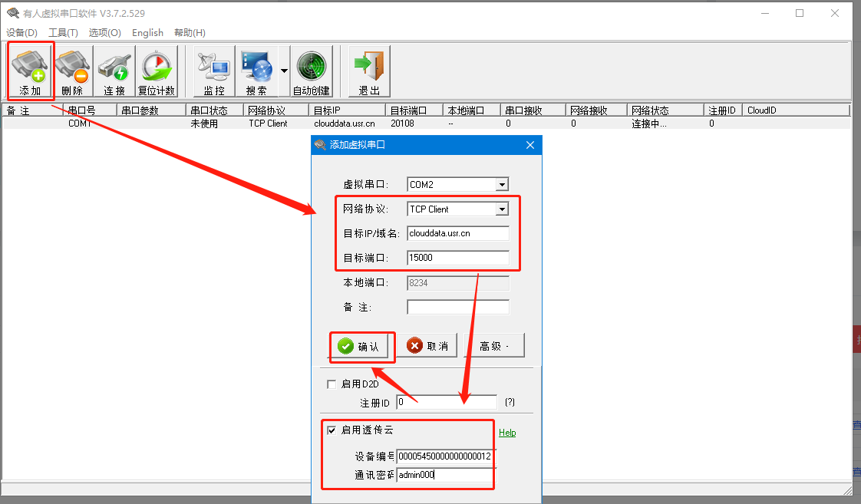
Task: Enable the 启用D2D checkbox
Action: 332,384
